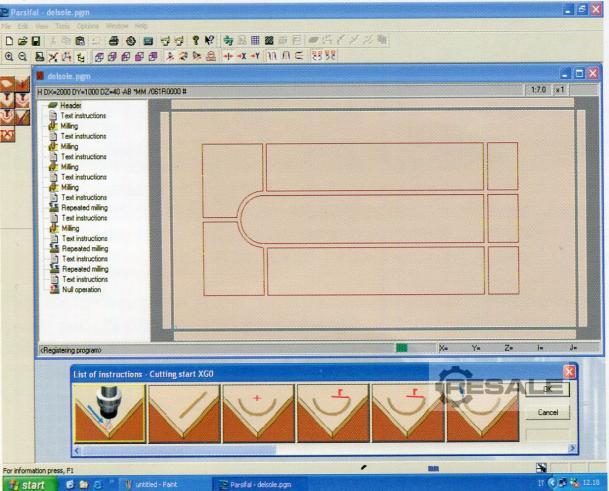The width and height of the screenshot is (609, 491).
Task: Print the current program
Action: pos(113,40)
